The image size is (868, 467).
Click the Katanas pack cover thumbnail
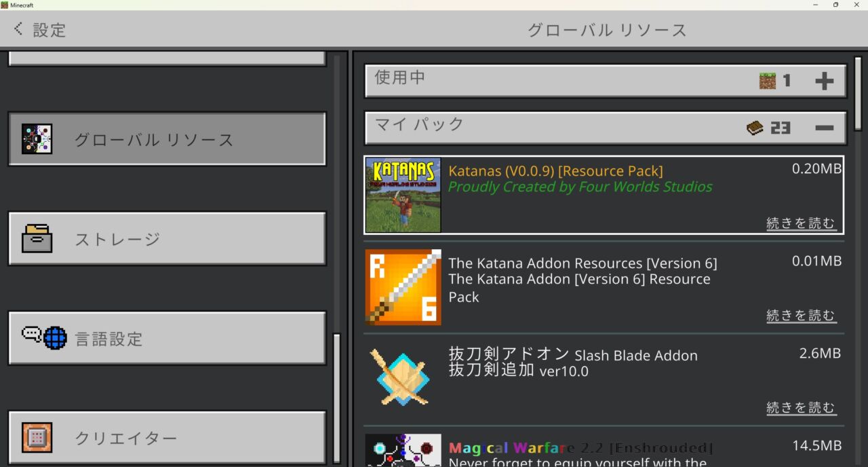[x=403, y=194]
